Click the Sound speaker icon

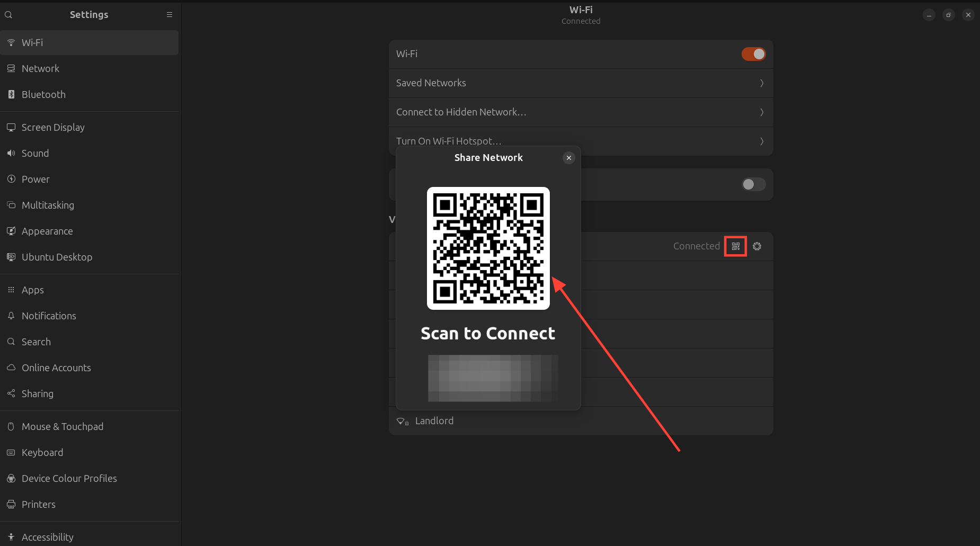(x=11, y=153)
